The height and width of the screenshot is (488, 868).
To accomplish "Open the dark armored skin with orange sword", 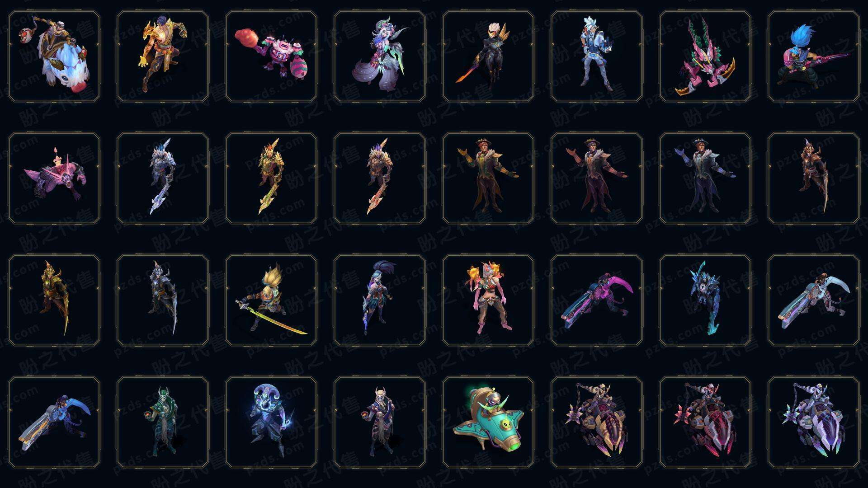I will pos(488,56).
